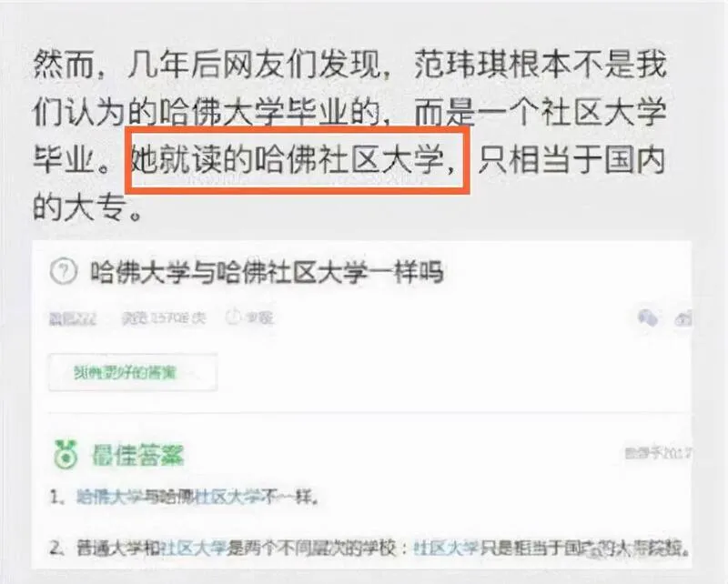Click the article paragraph starting with 然而
728x584 pixels.
[349, 136]
